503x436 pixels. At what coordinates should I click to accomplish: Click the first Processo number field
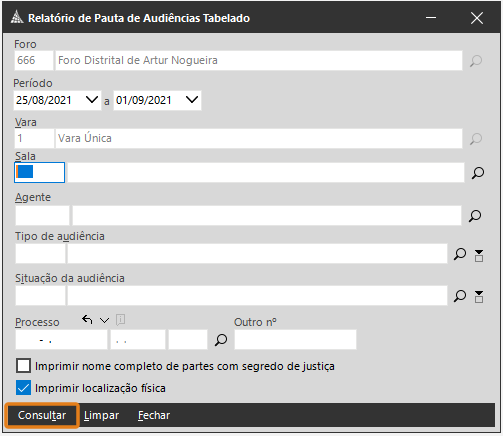click(61, 340)
